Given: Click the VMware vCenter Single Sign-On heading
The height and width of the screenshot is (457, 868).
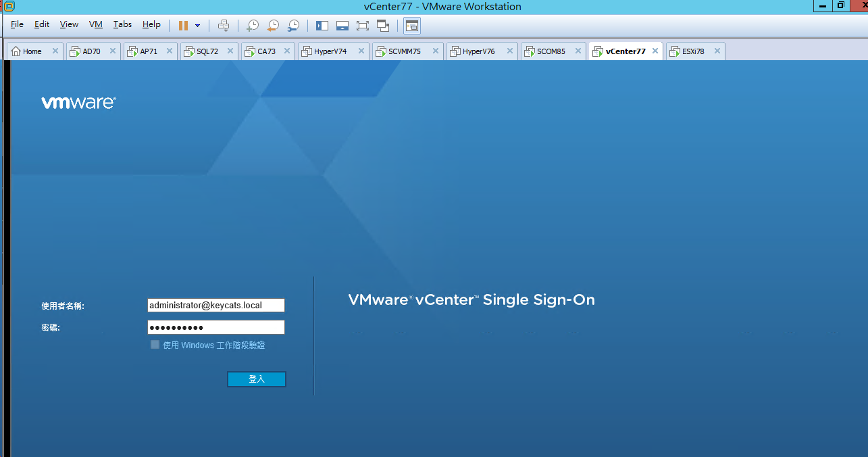Looking at the screenshot, I should 471,299.
